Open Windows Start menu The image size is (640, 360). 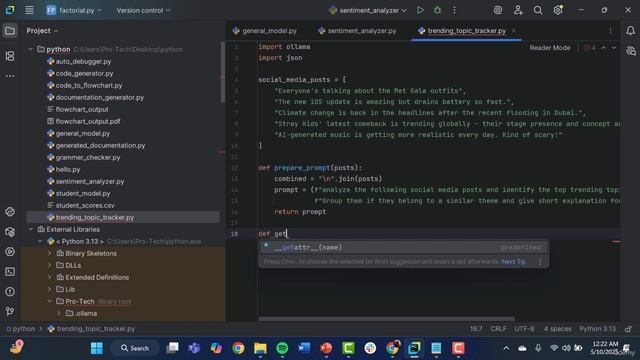(x=97, y=348)
